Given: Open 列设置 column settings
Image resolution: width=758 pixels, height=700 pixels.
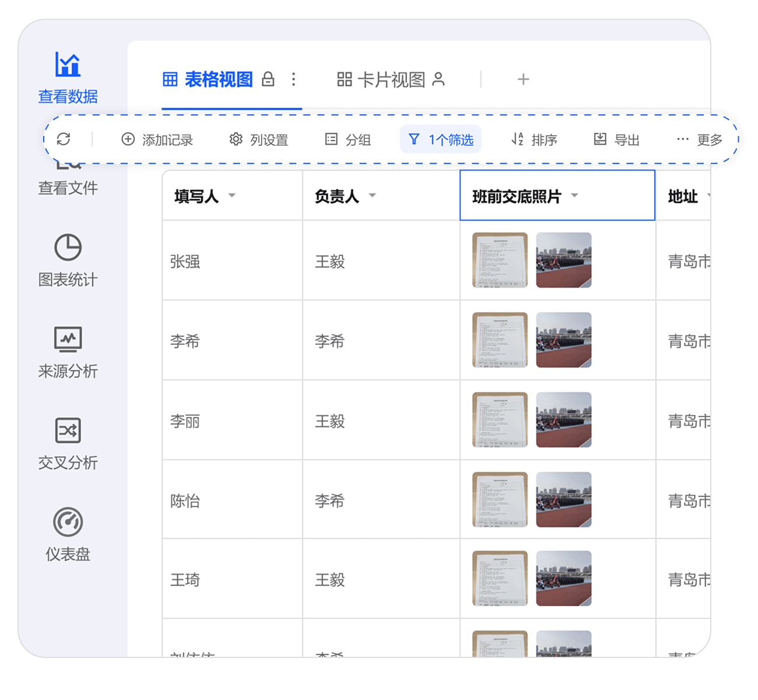Looking at the screenshot, I should click(259, 139).
